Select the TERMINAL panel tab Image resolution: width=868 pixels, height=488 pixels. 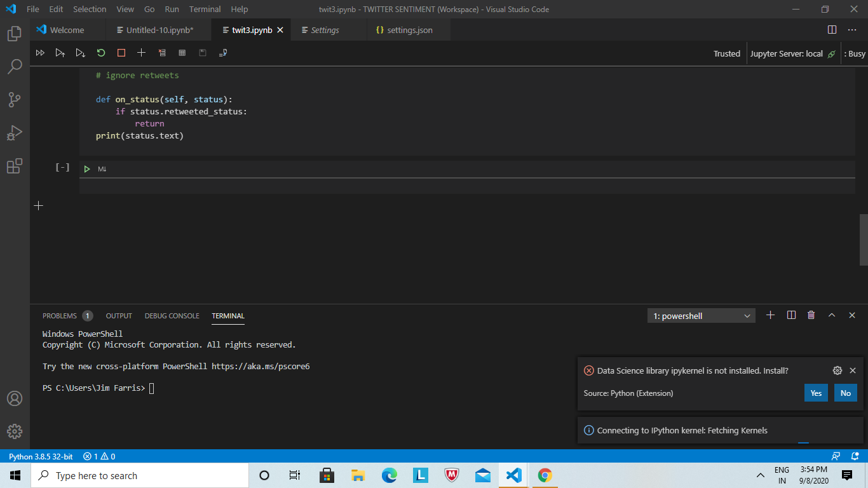pos(228,316)
